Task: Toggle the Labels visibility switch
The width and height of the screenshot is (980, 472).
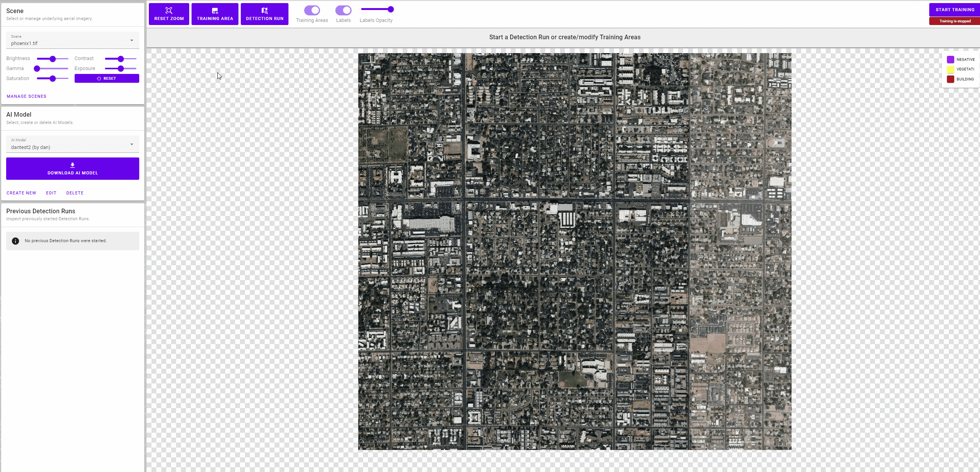Action: point(343,10)
